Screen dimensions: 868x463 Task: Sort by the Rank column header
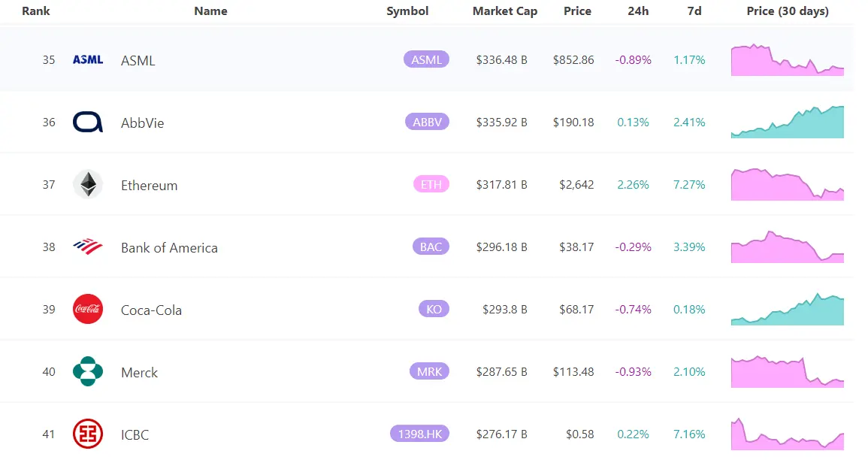click(x=36, y=11)
